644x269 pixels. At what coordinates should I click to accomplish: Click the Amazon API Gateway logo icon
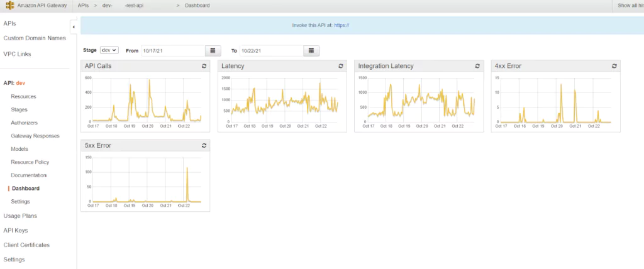tap(10, 6)
